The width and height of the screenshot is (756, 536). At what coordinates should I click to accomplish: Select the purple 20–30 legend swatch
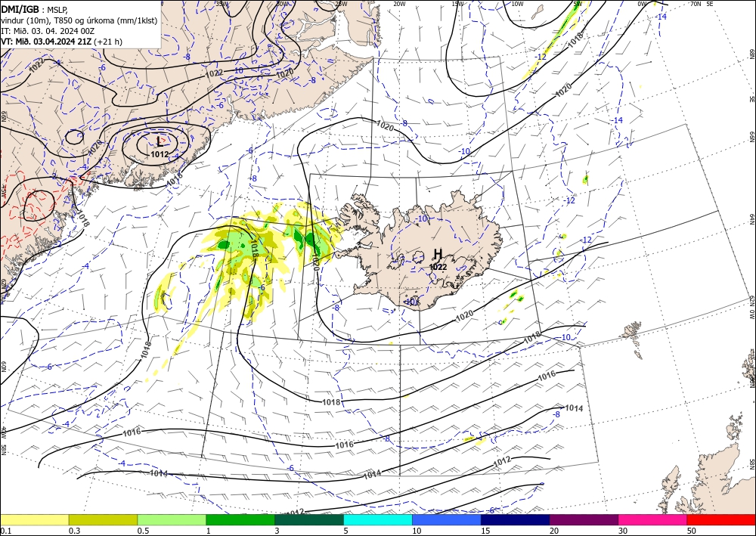584,519
